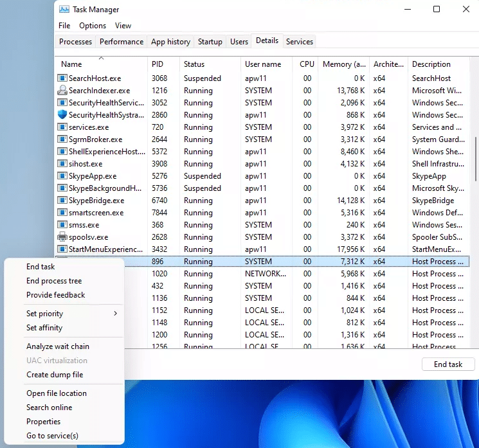Expand the Set priority submenu arrow
This screenshot has width=479, height=448.
pos(115,313)
